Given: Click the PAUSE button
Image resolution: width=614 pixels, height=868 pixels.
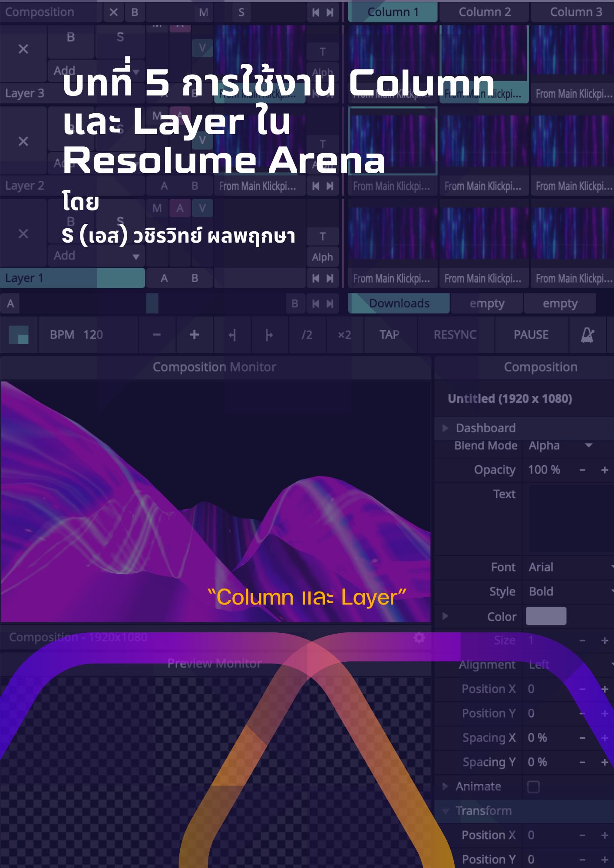Looking at the screenshot, I should [531, 335].
